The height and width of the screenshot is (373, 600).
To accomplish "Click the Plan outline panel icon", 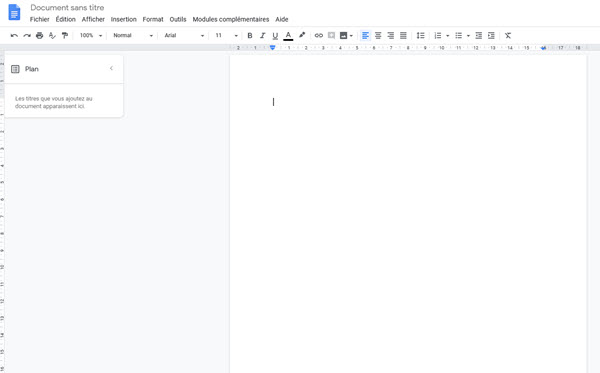I will pos(15,69).
